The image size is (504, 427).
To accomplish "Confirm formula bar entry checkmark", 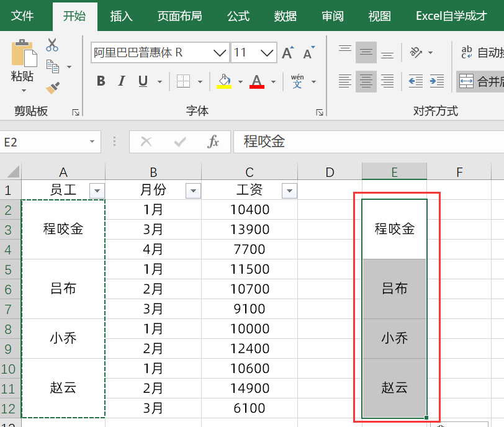I will [179, 142].
